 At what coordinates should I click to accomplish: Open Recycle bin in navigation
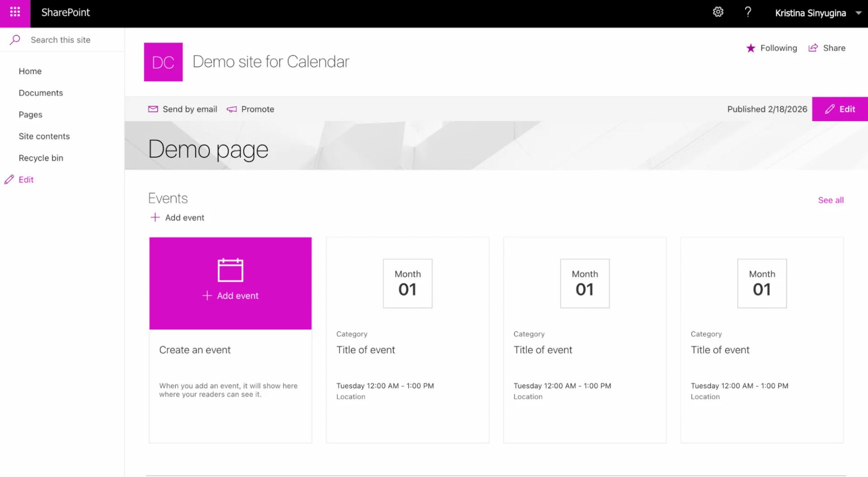tap(41, 158)
